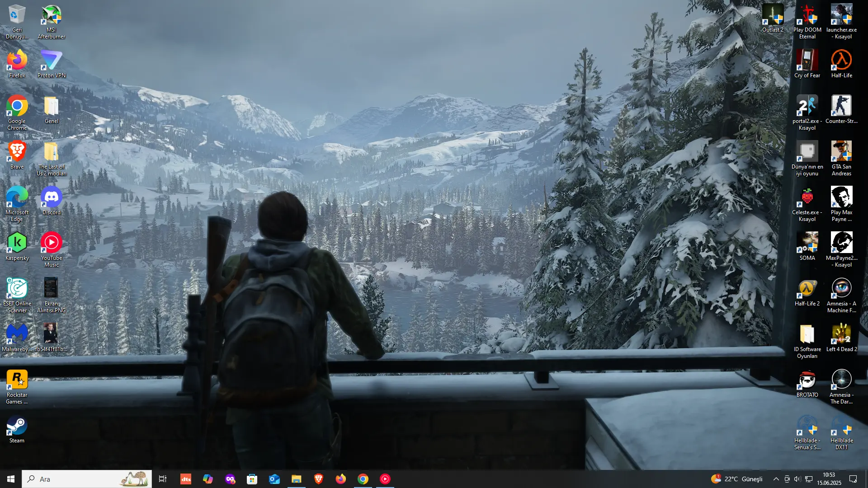The width and height of the screenshot is (868, 488).
Task: Select the Outlast 2 game shortcut
Action: click(773, 18)
